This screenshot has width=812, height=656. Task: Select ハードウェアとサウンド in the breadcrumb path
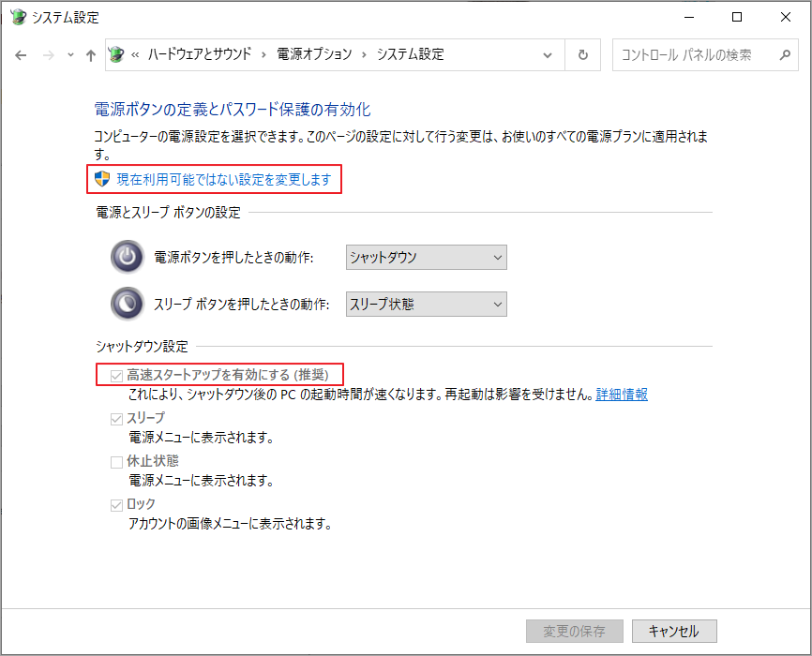202,54
